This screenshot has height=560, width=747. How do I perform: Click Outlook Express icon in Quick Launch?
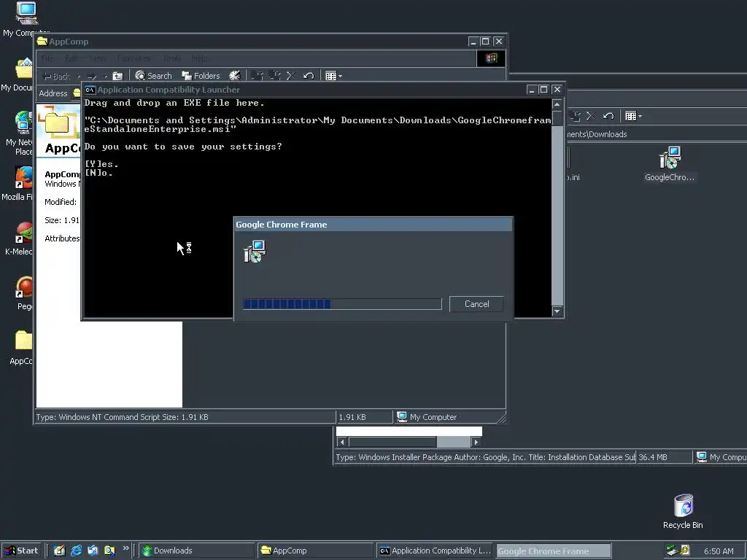point(93,551)
